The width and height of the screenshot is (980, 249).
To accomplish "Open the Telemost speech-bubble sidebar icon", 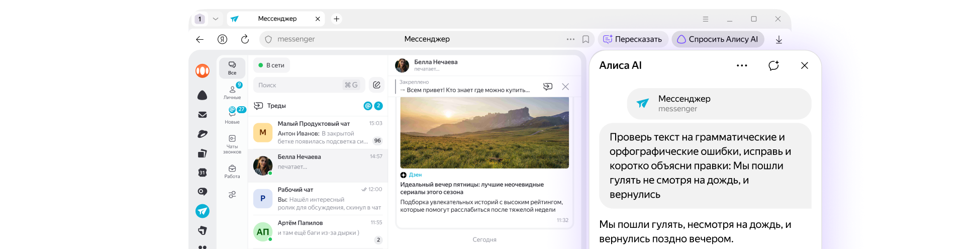I will click(x=203, y=192).
